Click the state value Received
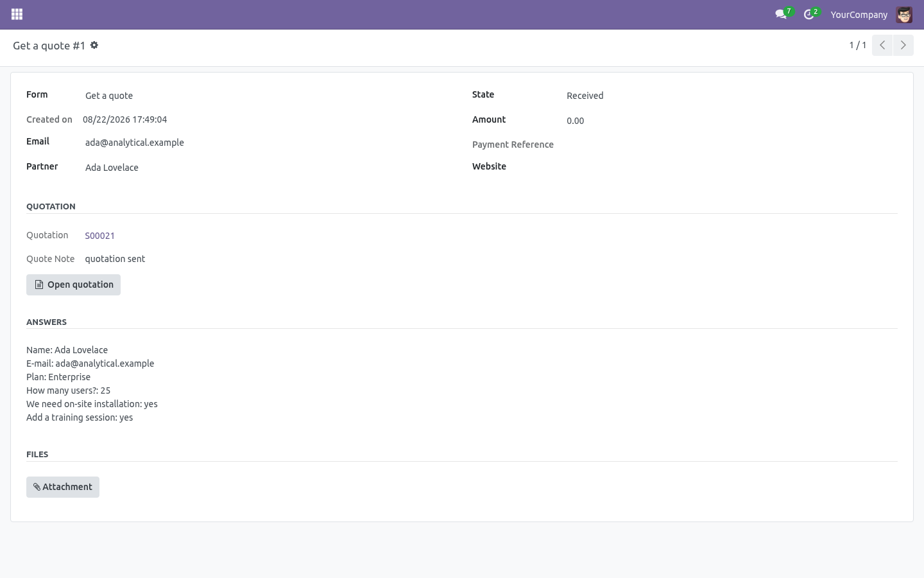Viewport: 924px width, 578px height. pyautogui.click(x=585, y=96)
